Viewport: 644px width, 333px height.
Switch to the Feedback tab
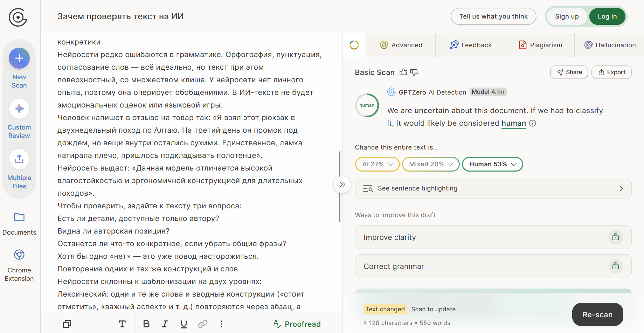[x=471, y=45]
